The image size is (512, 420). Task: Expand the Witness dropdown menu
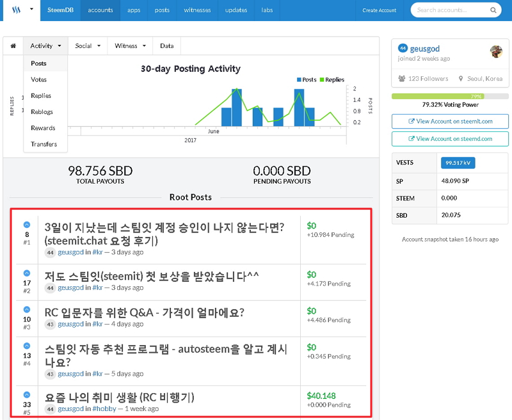pos(131,45)
